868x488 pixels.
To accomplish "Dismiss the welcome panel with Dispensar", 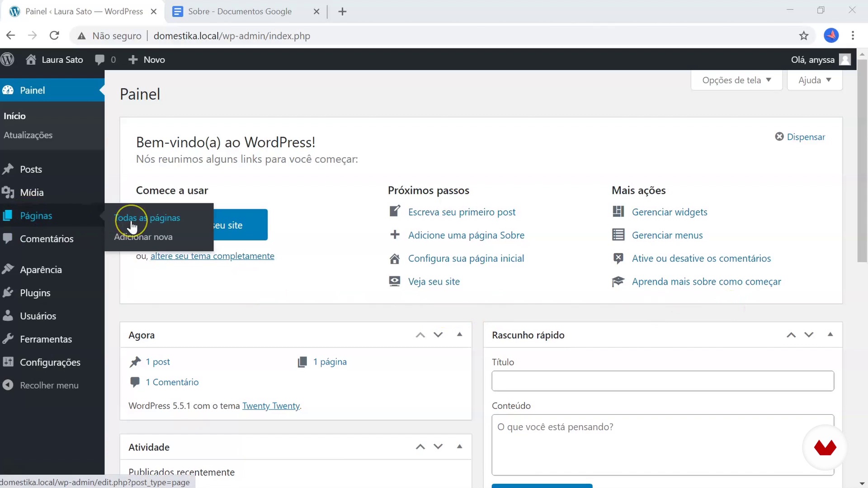I will 800,137.
